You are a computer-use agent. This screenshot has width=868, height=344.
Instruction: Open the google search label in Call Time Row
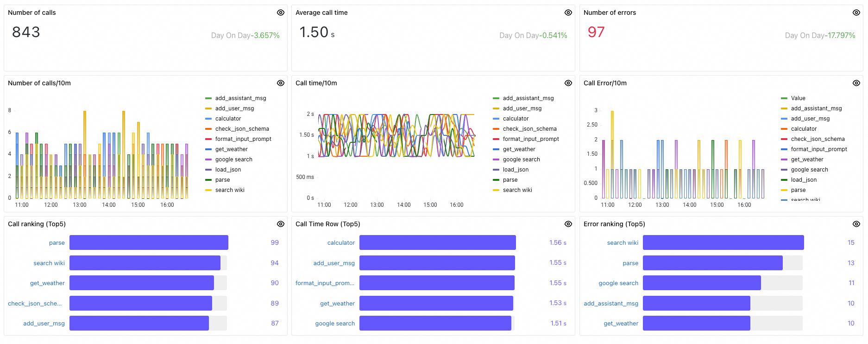coord(335,324)
